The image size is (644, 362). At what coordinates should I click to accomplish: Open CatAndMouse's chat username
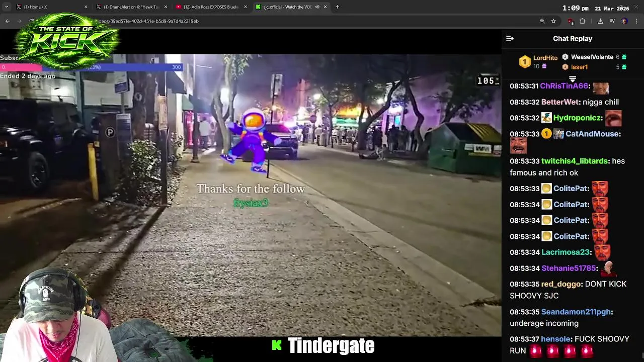[x=593, y=134]
